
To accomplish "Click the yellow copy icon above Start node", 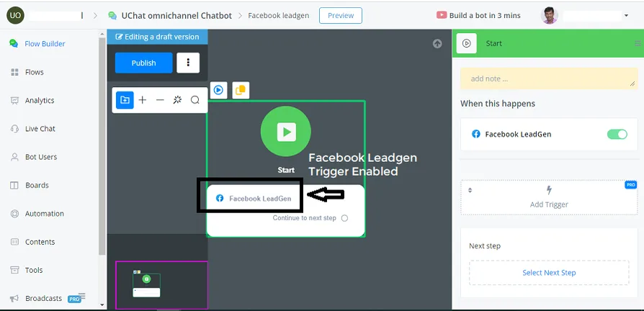I will point(241,90).
